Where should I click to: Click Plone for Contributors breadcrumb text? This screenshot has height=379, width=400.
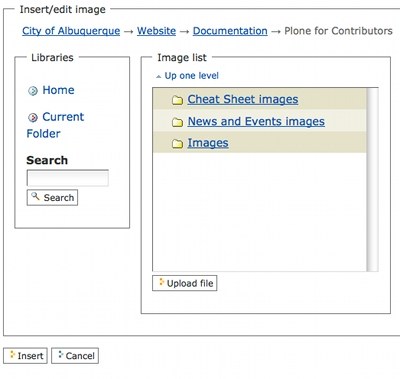click(338, 31)
